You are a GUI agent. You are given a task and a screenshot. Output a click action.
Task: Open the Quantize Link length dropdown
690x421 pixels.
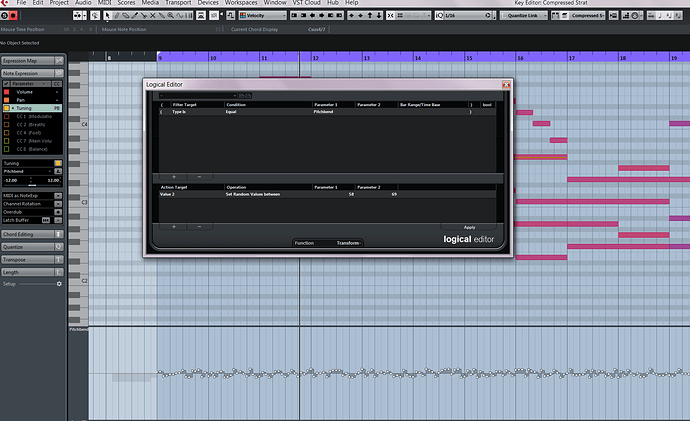point(524,15)
